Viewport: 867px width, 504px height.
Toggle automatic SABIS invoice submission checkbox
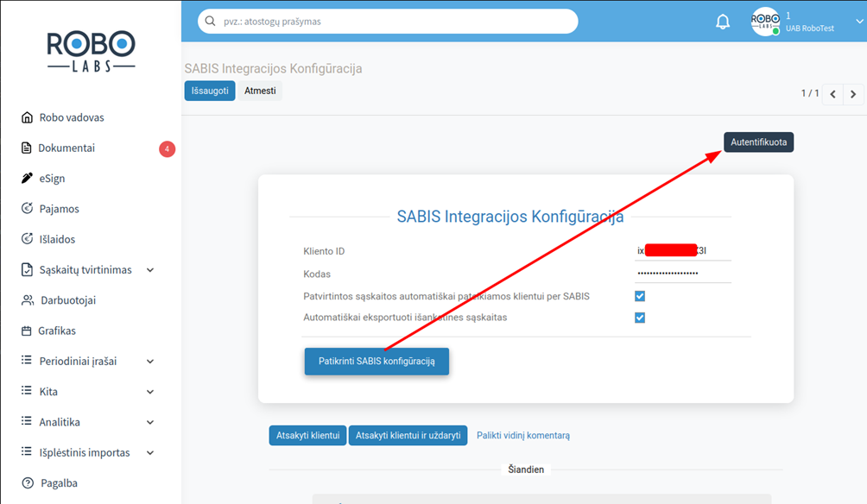click(x=640, y=296)
